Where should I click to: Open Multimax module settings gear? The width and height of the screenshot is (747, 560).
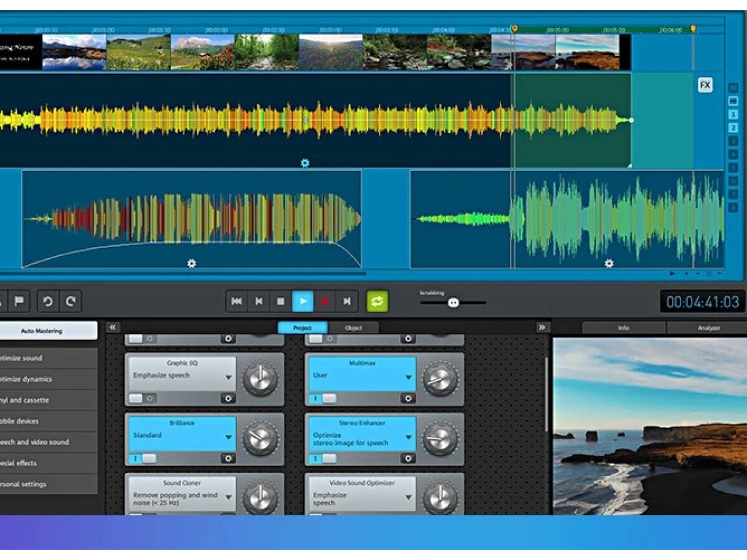pos(408,398)
